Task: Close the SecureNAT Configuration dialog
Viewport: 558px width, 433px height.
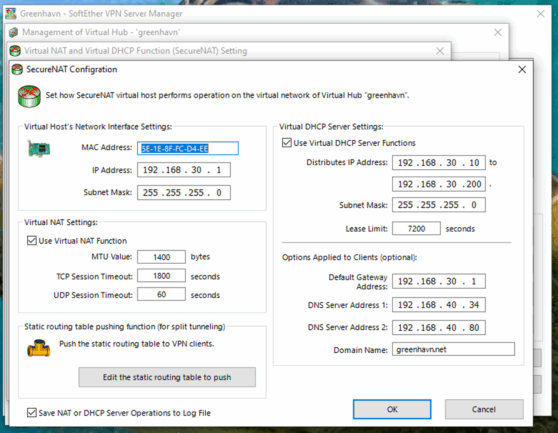Action: tap(522, 69)
